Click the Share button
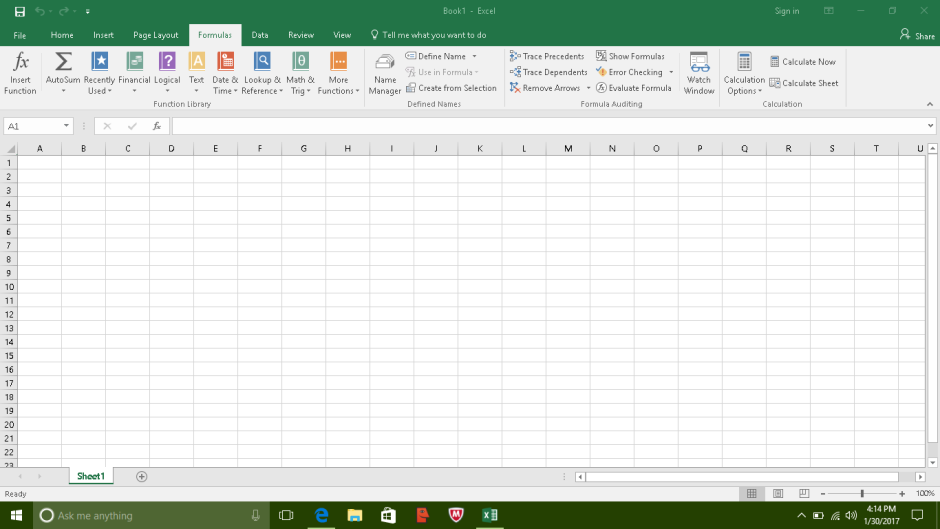This screenshot has width=940, height=529. tap(917, 35)
